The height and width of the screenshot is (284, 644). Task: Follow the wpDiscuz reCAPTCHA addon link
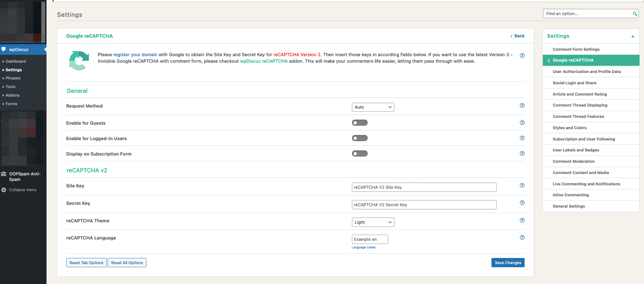point(264,61)
